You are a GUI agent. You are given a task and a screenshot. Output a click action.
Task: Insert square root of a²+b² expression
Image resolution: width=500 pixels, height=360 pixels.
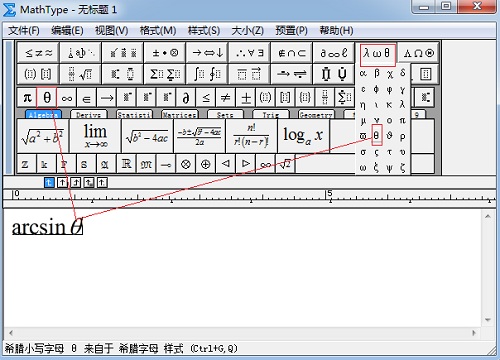pos(43,136)
